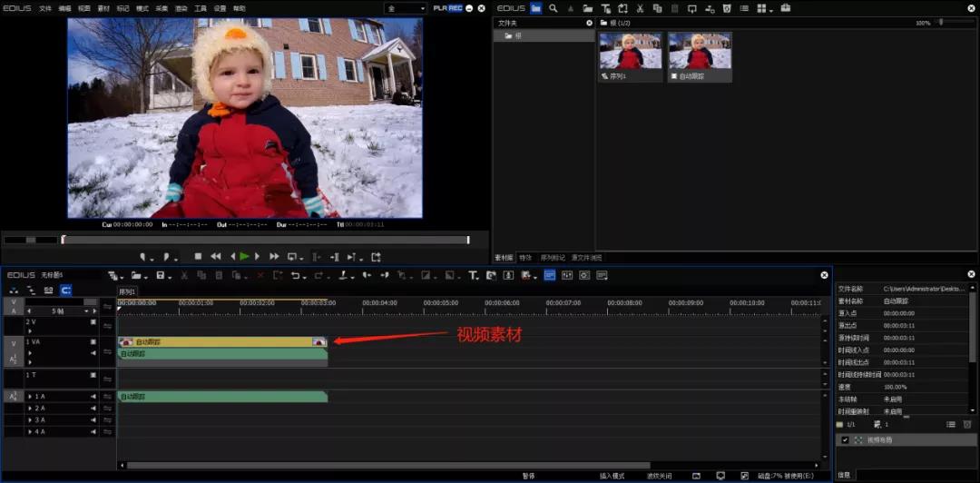Switch to the 源文件浏览 tab
This screenshot has height=483, width=980.
[587, 258]
